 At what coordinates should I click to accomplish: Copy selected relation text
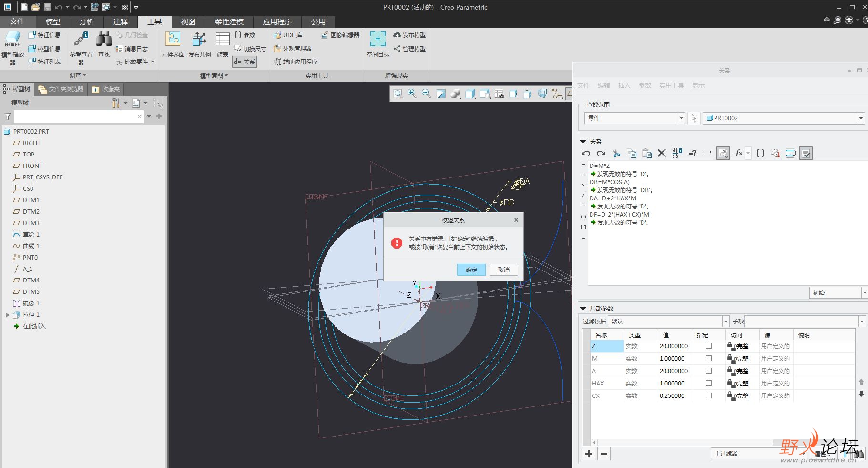632,153
